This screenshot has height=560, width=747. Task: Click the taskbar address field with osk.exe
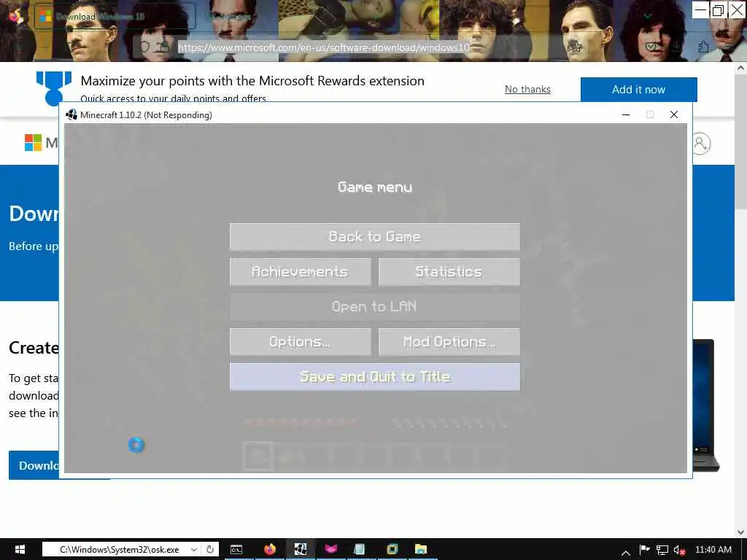click(119, 549)
